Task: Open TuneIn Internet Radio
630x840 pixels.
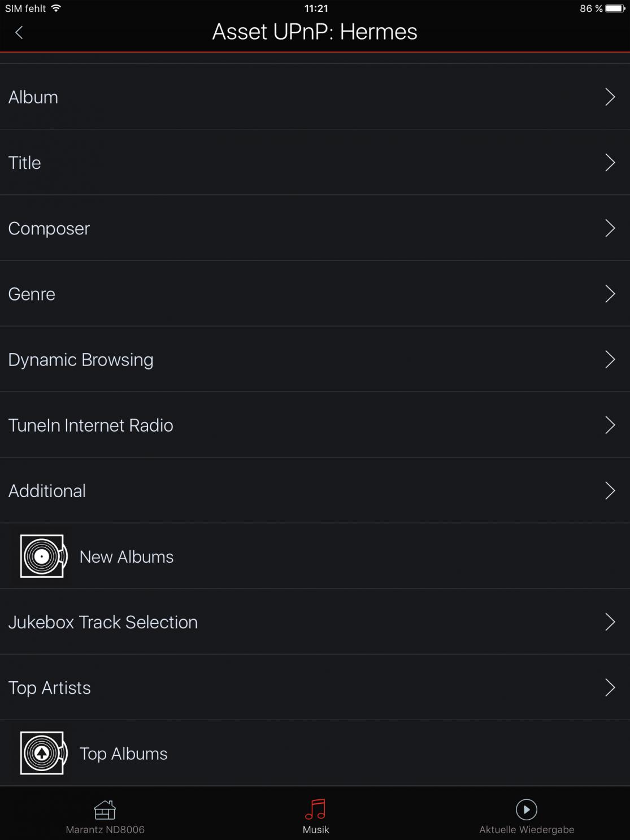Action: (x=90, y=425)
